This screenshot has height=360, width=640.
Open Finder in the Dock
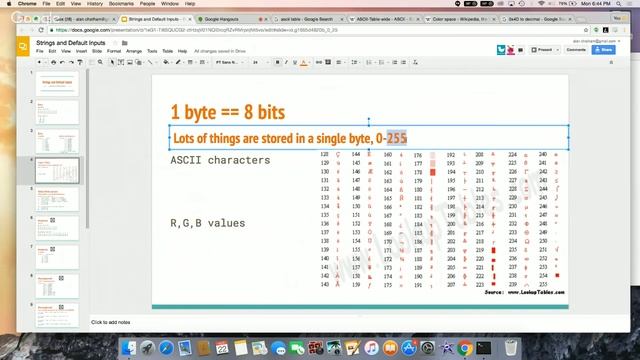(x=129, y=348)
